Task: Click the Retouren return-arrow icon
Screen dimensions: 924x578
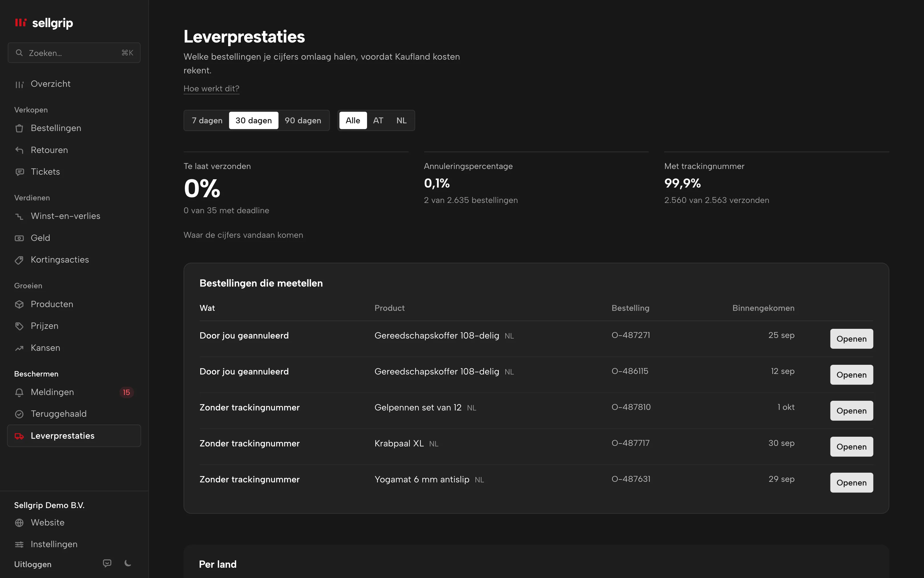Action: (x=19, y=150)
